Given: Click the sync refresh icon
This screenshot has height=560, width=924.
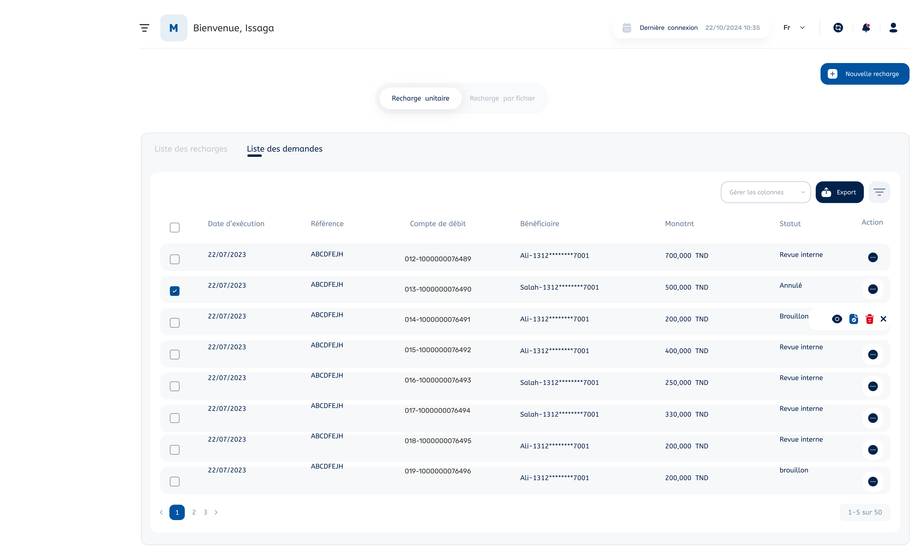Looking at the screenshot, I should click(838, 28).
